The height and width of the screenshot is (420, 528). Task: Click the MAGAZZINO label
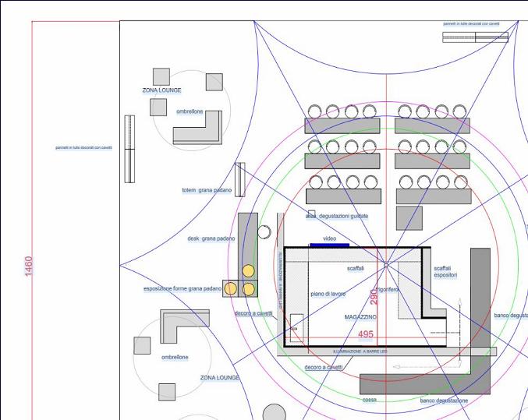tap(360, 318)
